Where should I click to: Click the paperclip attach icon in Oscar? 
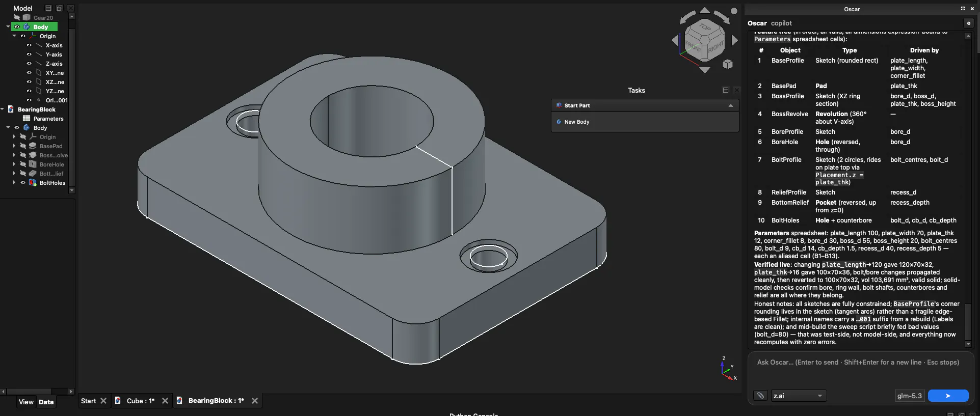point(760,396)
